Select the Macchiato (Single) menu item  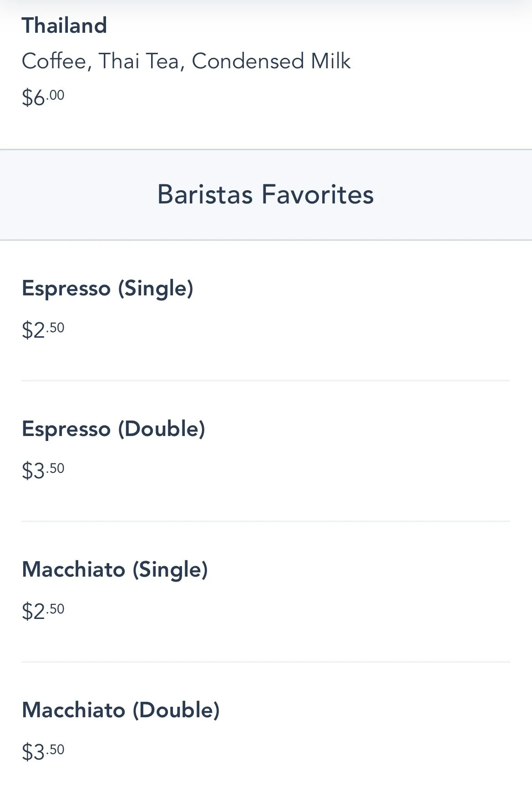click(x=115, y=570)
